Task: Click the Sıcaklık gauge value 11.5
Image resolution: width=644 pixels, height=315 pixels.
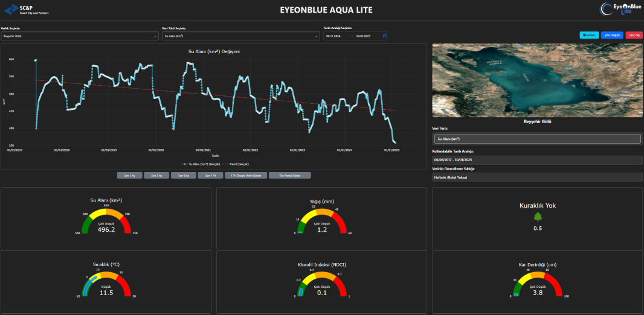Action: coord(106,293)
